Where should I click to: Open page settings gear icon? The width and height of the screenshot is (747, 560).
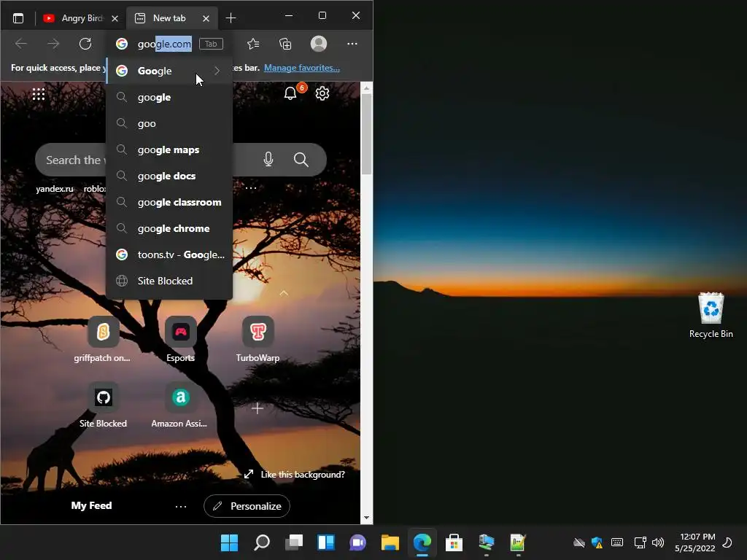322,93
